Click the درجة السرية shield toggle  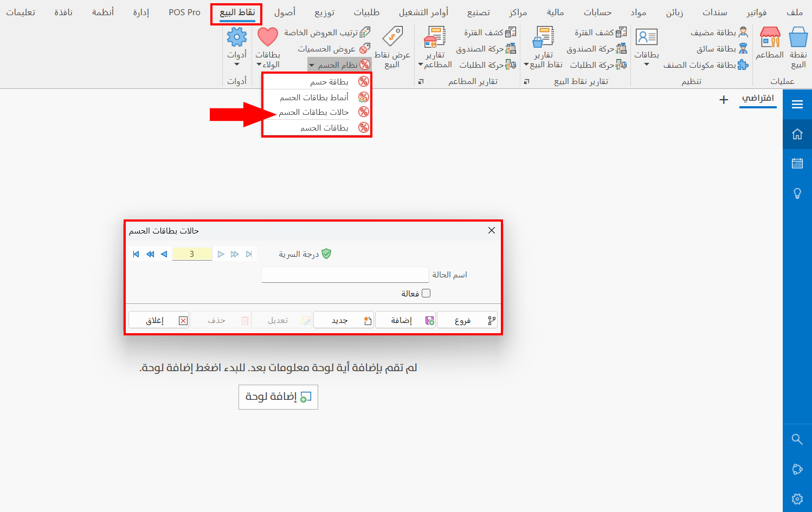coord(327,253)
